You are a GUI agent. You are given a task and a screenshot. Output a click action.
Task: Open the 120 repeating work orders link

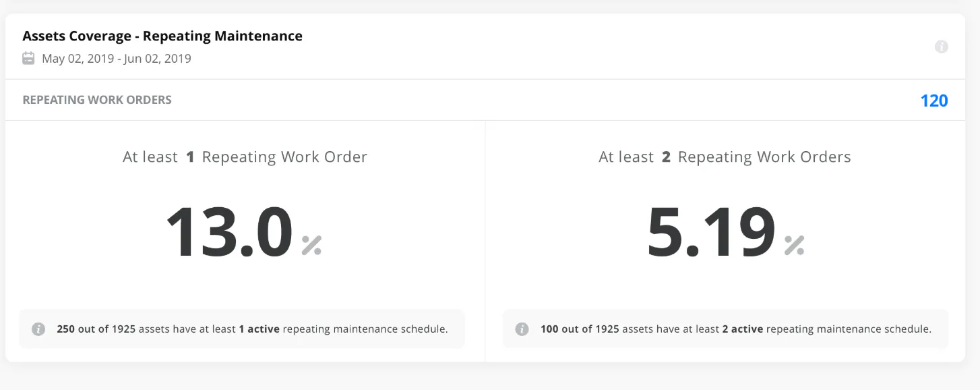point(934,100)
